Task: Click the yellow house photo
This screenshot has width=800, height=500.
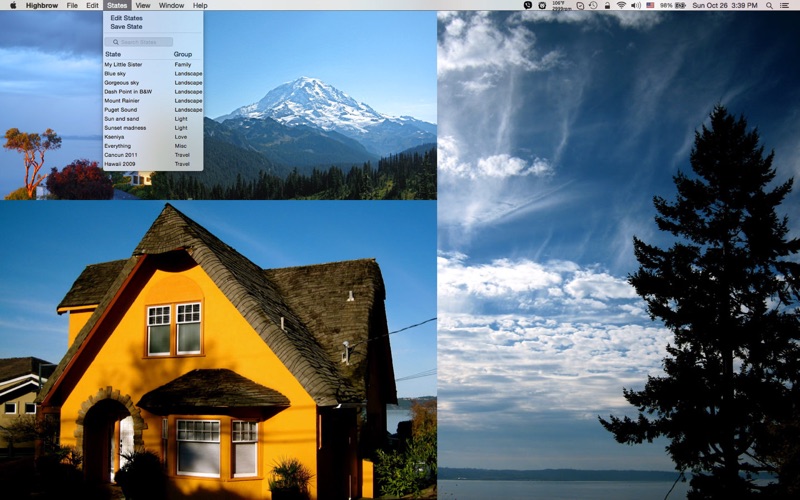Action: point(218,350)
